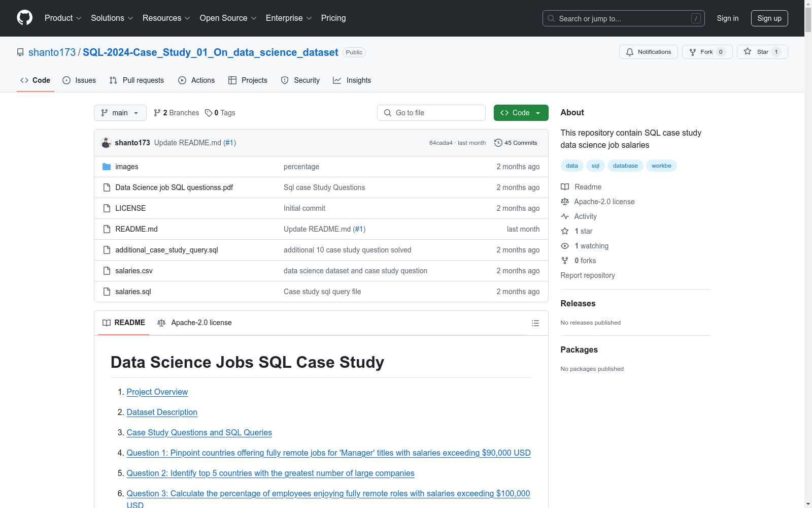Open the shanto173 owner profile link
The height and width of the screenshot is (508, 812).
click(x=52, y=52)
